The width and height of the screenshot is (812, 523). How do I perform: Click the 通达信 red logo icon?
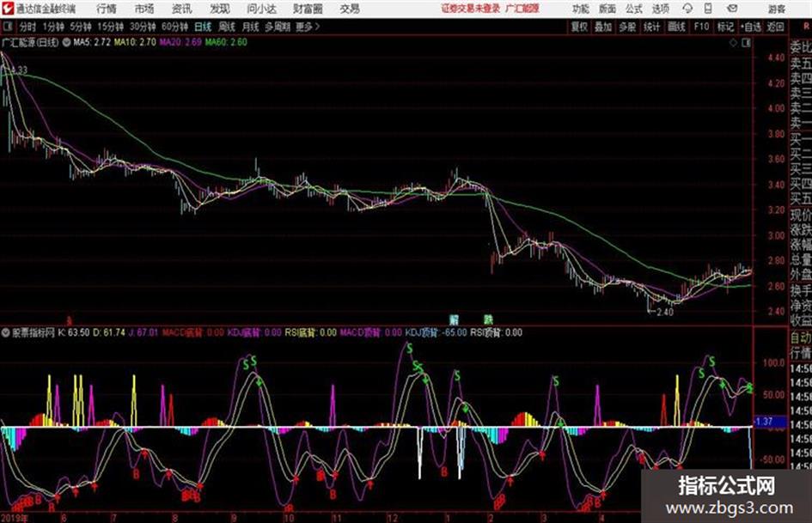(7, 9)
